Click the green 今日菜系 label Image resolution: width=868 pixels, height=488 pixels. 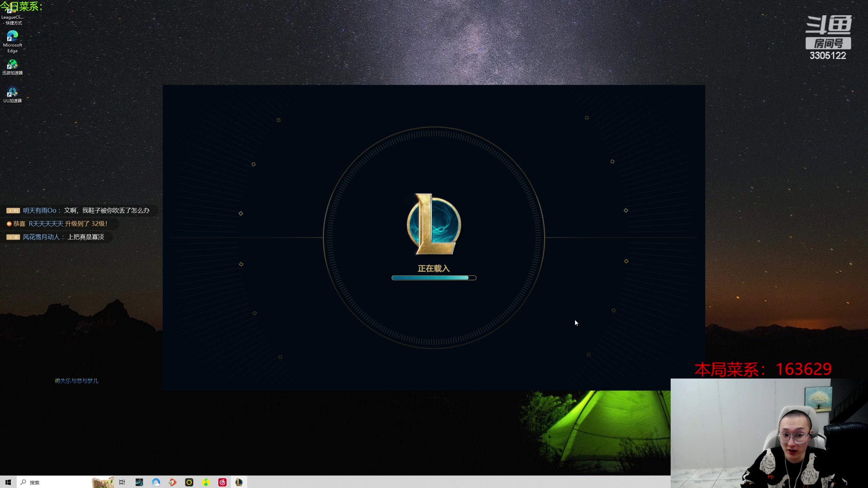(x=21, y=6)
